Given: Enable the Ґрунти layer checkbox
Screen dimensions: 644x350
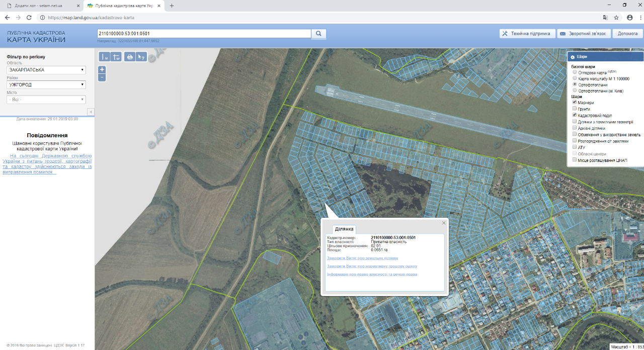Looking at the screenshot, I should (575, 109).
